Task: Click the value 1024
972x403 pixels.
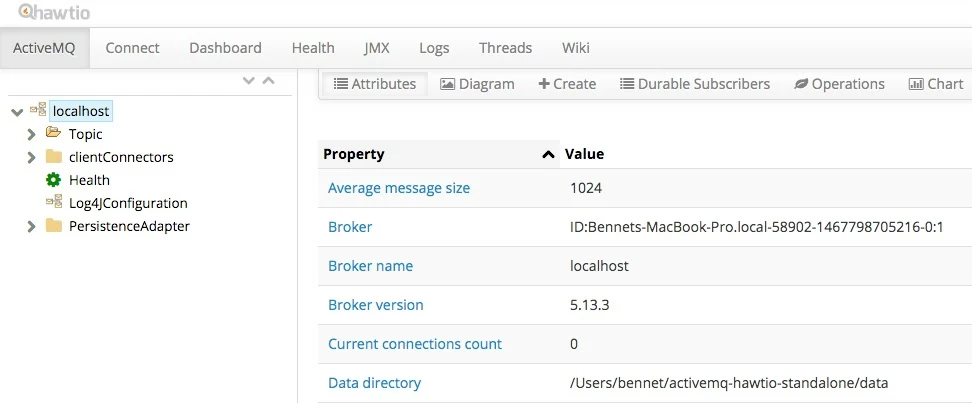Action: [586, 188]
